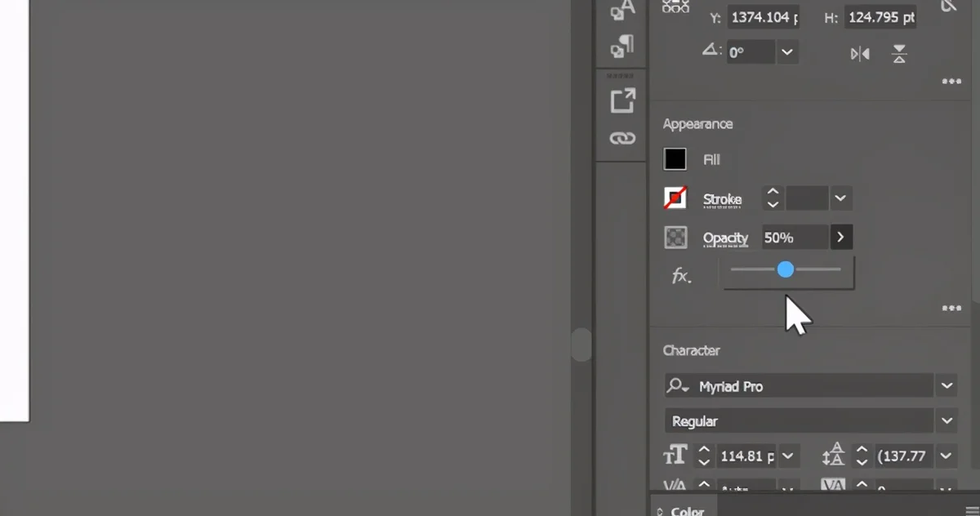Click the Opacity checkerboard icon

click(x=675, y=238)
